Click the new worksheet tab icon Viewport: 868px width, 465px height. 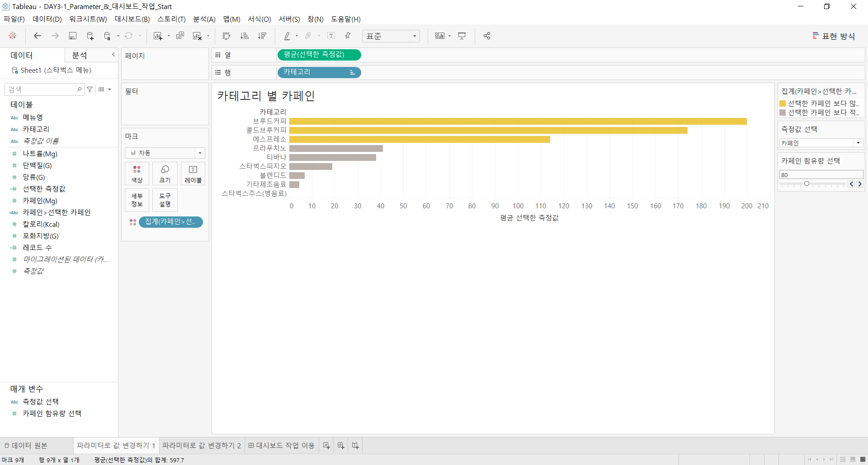point(326,446)
